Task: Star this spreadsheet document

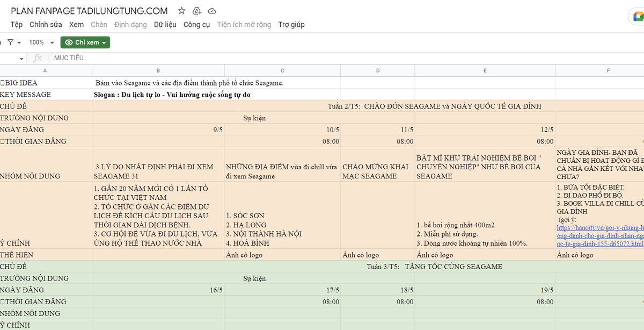Action: tap(182, 11)
